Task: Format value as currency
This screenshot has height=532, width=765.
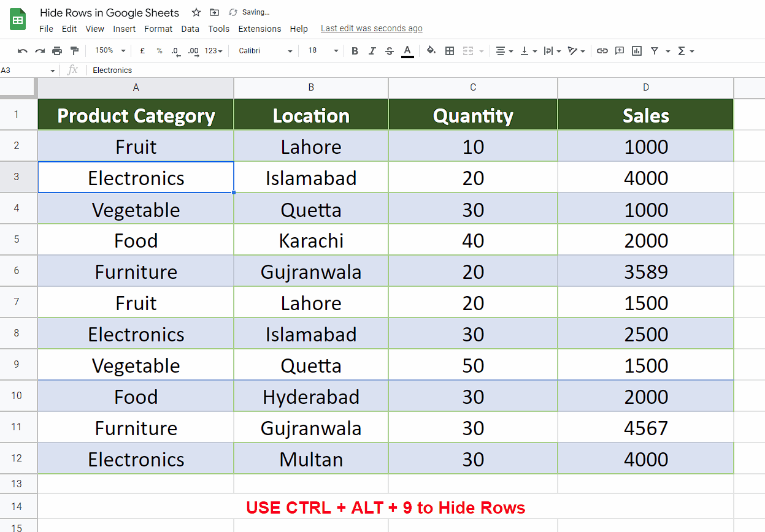Action: (142, 50)
